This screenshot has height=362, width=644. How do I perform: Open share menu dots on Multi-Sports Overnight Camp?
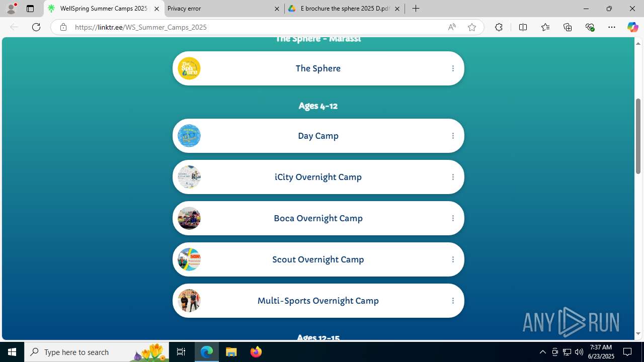453,301
